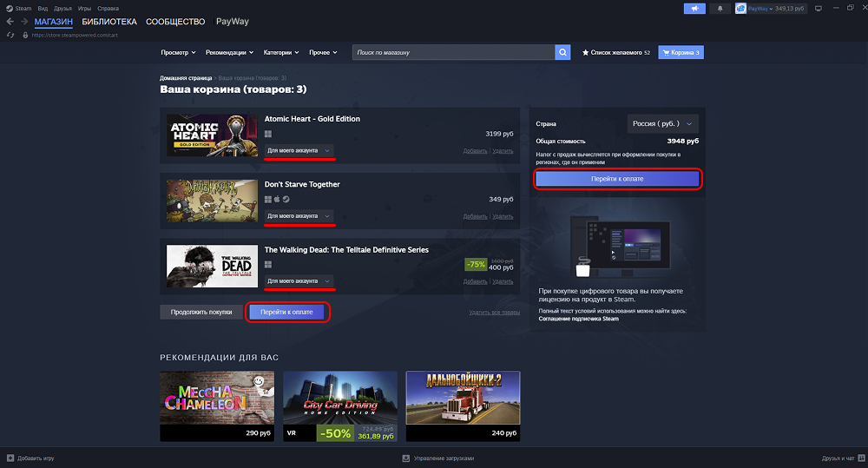Image resolution: width=868 pixels, height=468 pixels.
Task: Click the search magnifier button
Action: (x=562, y=52)
